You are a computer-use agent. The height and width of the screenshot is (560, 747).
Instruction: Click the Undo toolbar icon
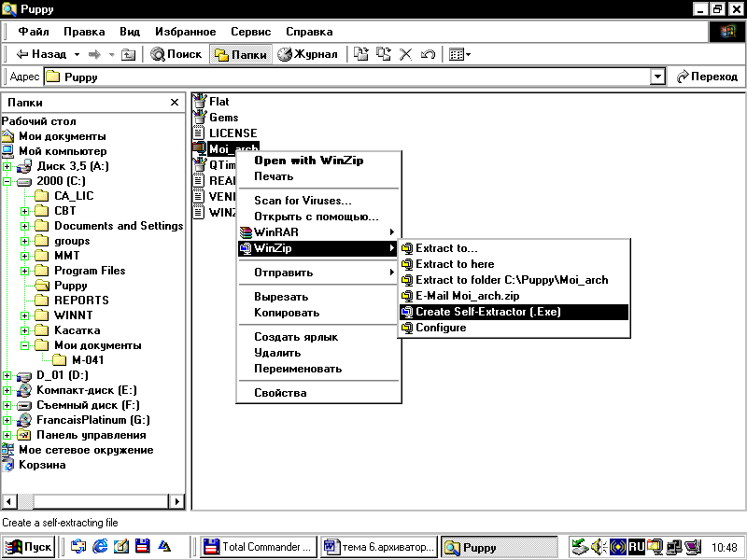[428, 54]
